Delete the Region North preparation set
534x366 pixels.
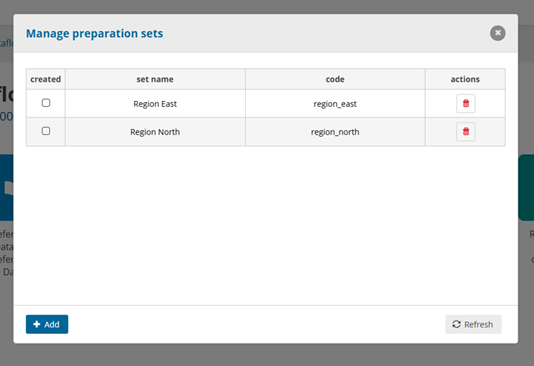[x=466, y=131]
